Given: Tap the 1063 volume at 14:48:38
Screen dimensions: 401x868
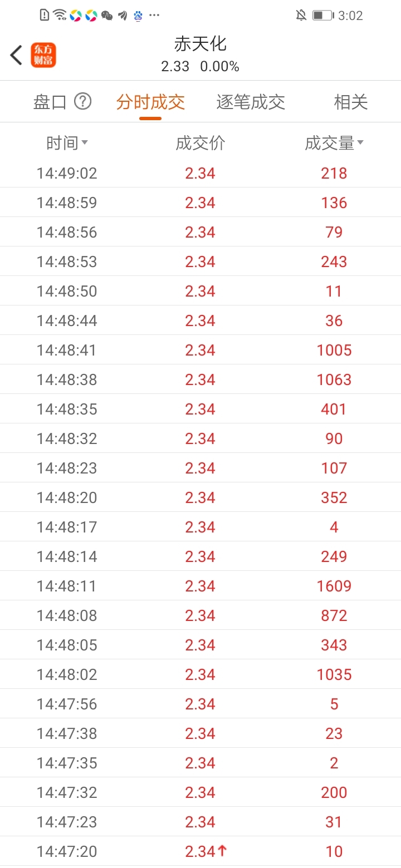Looking at the screenshot, I should tap(334, 379).
